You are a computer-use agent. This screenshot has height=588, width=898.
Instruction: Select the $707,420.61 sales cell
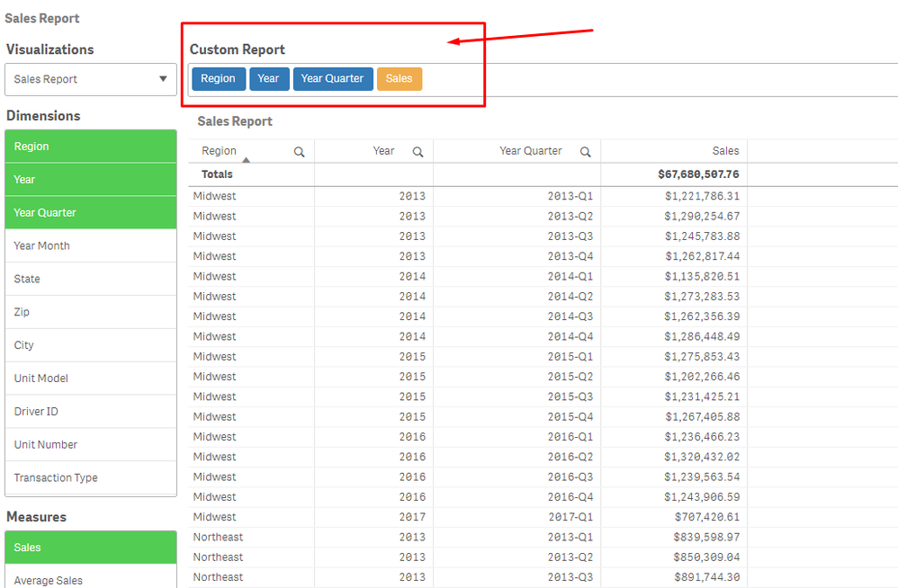click(706, 517)
